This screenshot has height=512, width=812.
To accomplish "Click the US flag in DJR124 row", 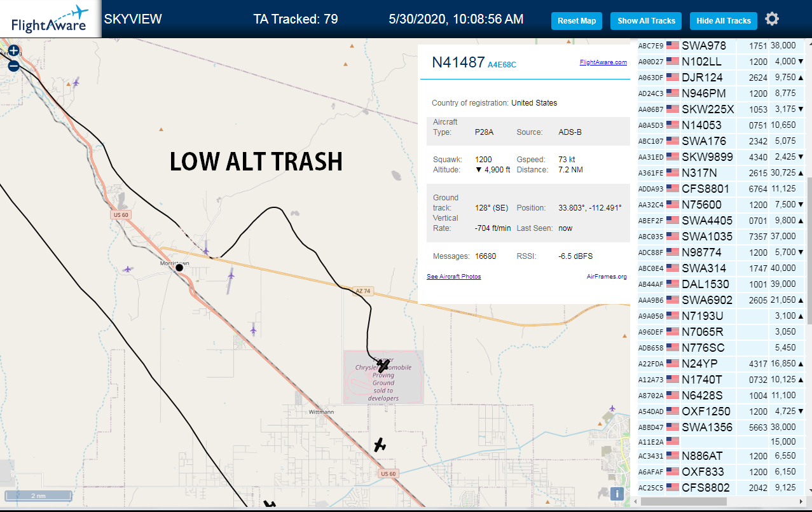I will pos(672,78).
